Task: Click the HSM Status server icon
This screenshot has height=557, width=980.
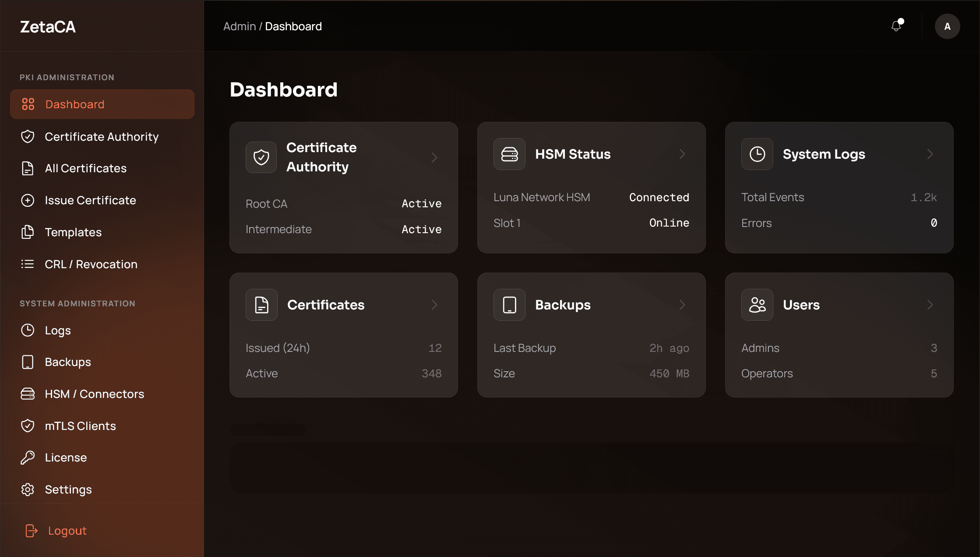Action: click(x=509, y=154)
